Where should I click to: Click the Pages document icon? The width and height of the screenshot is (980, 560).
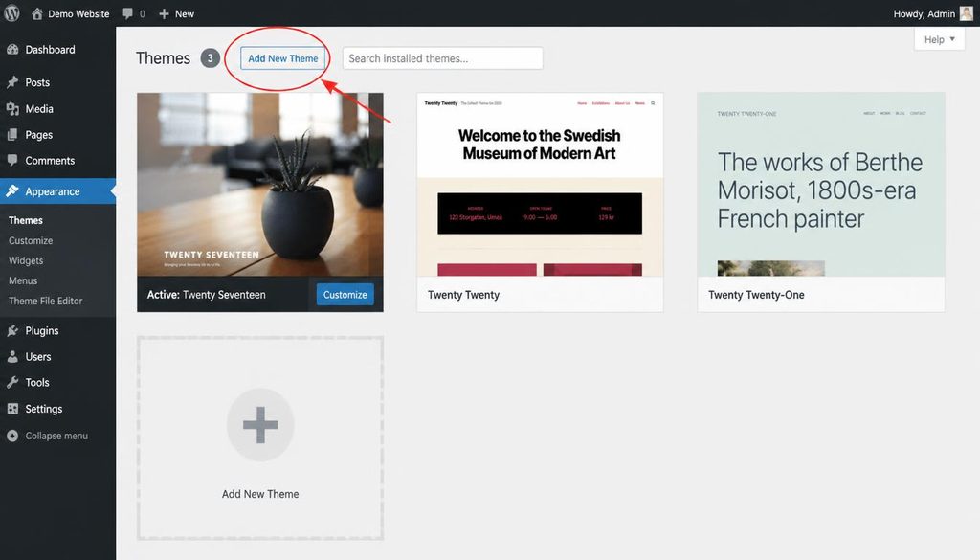[x=12, y=134]
